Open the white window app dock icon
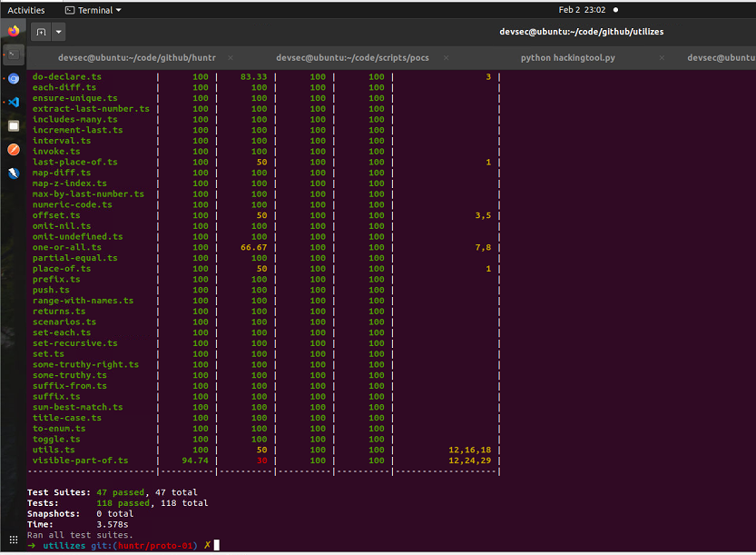The width and height of the screenshot is (756, 555). pyautogui.click(x=14, y=126)
